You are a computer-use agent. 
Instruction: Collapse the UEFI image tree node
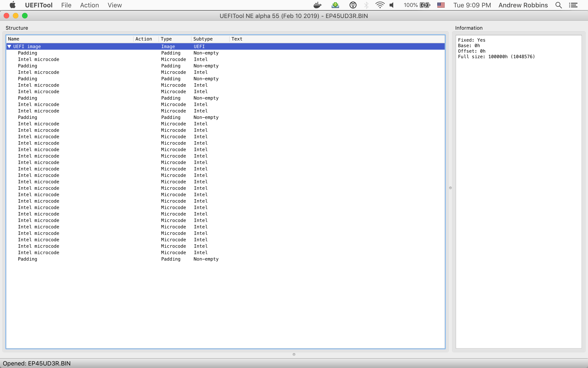pyautogui.click(x=9, y=46)
